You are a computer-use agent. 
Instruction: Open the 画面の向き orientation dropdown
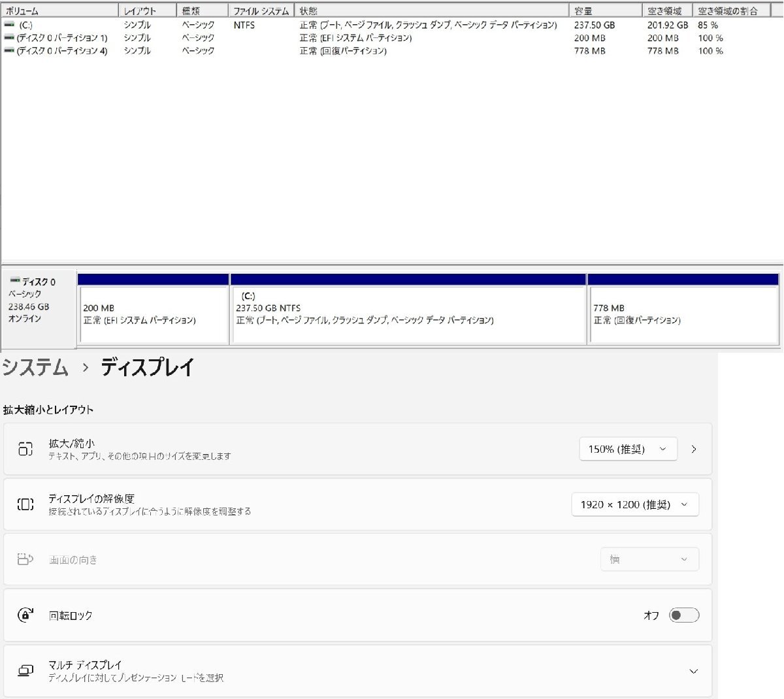click(649, 559)
